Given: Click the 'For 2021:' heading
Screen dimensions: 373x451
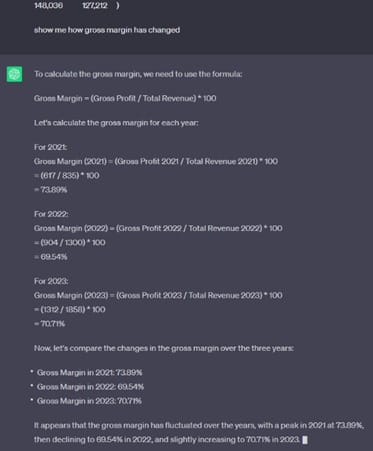Looking at the screenshot, I should (x=50, y=147).
